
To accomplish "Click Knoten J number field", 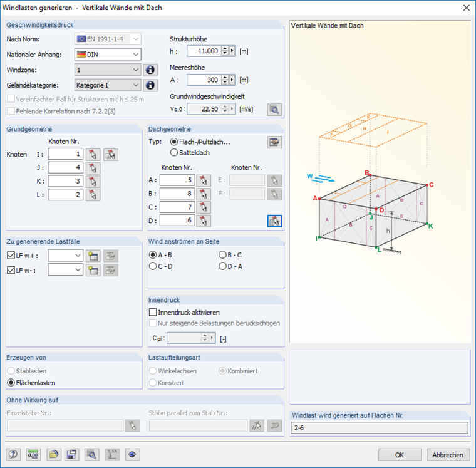I will [65, 168].
